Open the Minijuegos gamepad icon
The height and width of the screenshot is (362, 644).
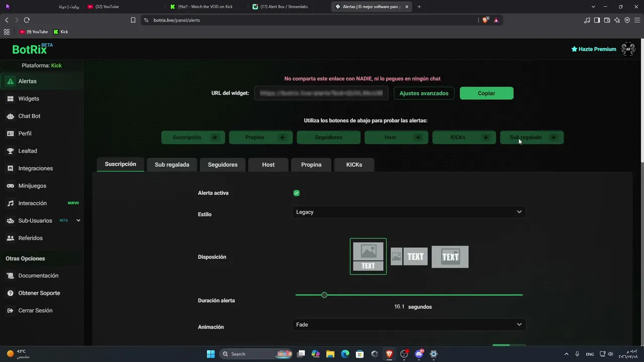10,186
